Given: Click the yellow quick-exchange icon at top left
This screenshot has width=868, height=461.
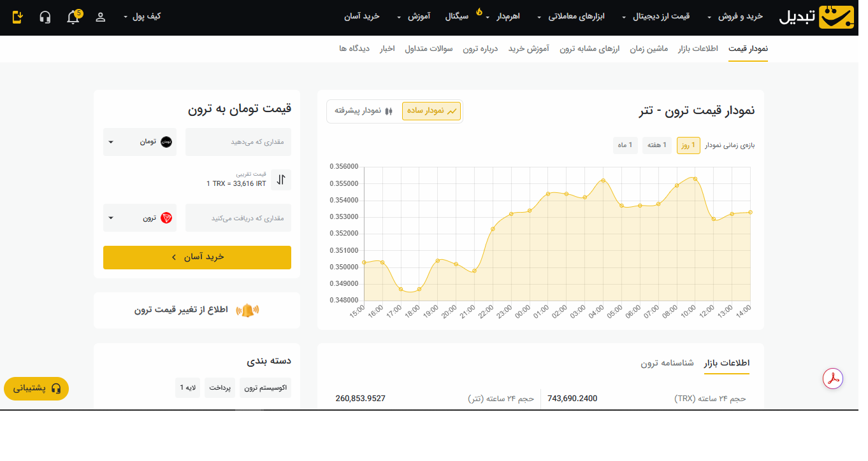Looking at the screenshot, I should (x=17, y=17).
